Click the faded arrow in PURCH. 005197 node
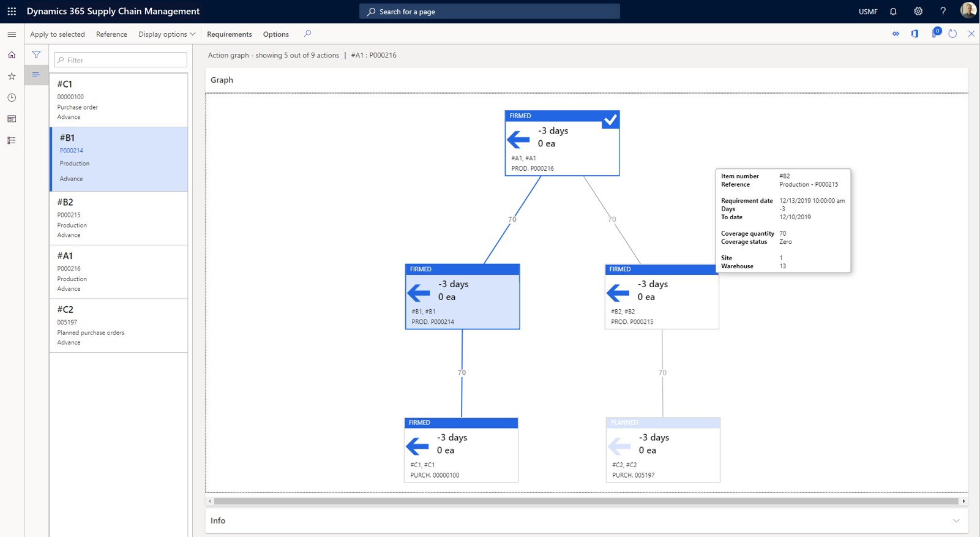The width and height of the screenshot is (980, 537). (x=619, y=446)
